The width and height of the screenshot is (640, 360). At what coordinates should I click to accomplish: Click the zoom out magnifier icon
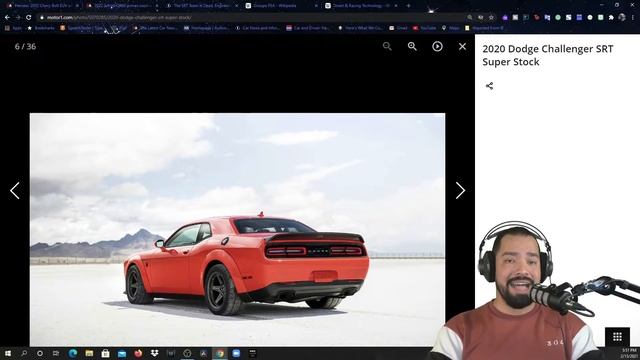[387, 47]
